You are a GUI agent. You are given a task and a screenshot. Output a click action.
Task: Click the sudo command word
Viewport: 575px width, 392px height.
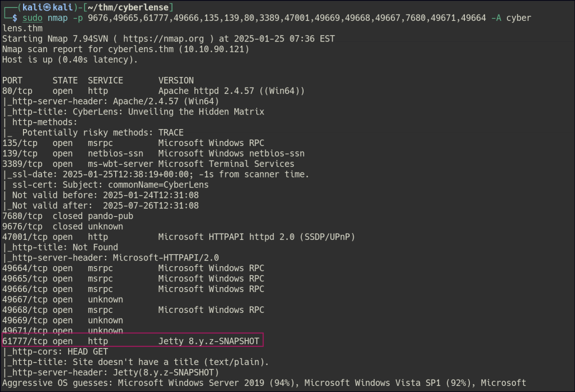point(33,19)
